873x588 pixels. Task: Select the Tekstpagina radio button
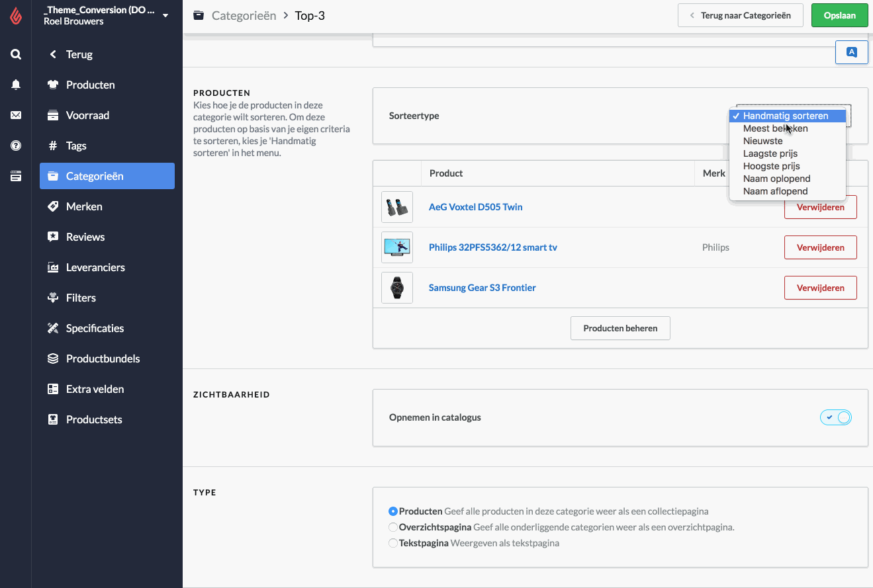coord(393,543)
